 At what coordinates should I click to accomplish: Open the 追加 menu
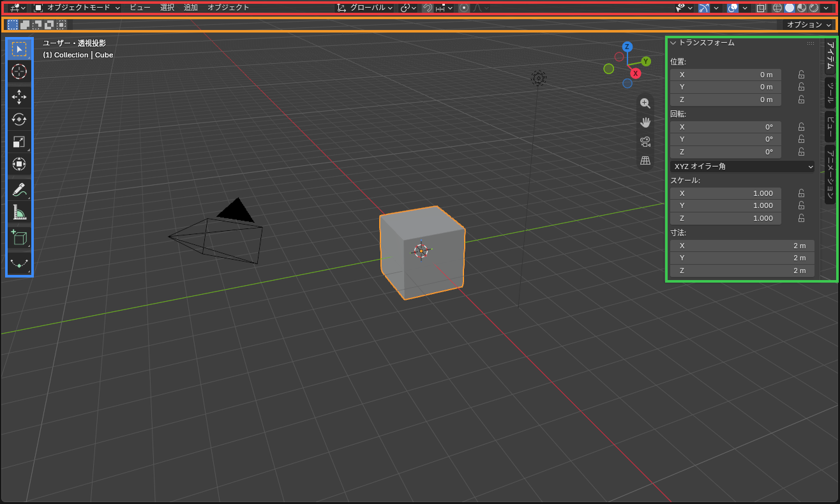[x=191, y=8]
